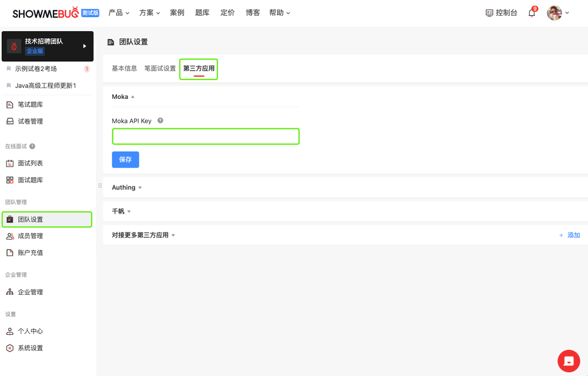Go to 面试列表 in the sidebar
Image resolution: width=588 pixels, height=376 pixels.
(30, 164)
